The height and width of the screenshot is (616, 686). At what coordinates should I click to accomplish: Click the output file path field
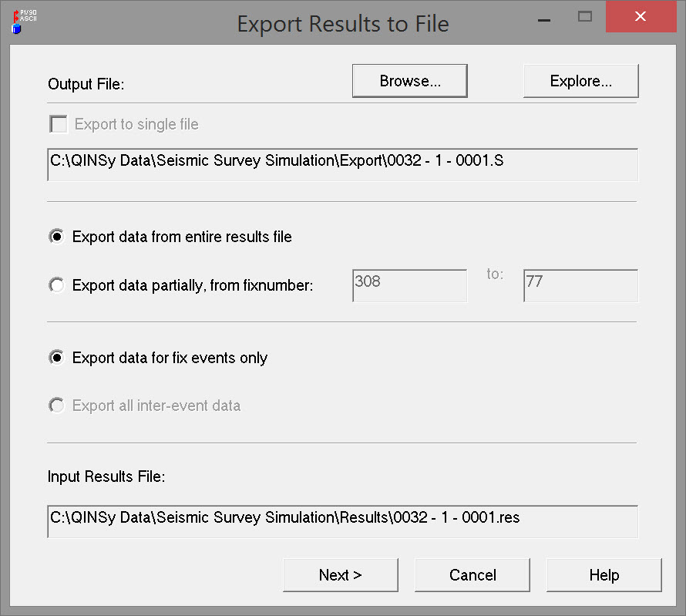(342, 165)
